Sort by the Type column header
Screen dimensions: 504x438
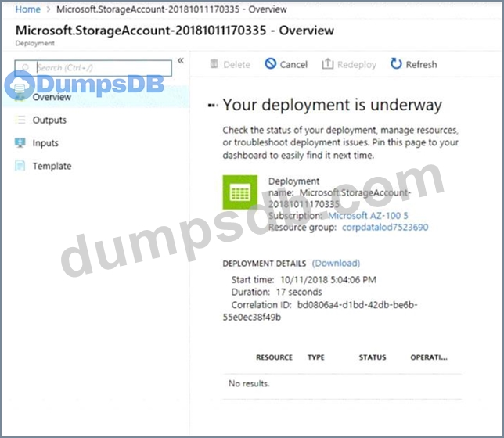316,357
